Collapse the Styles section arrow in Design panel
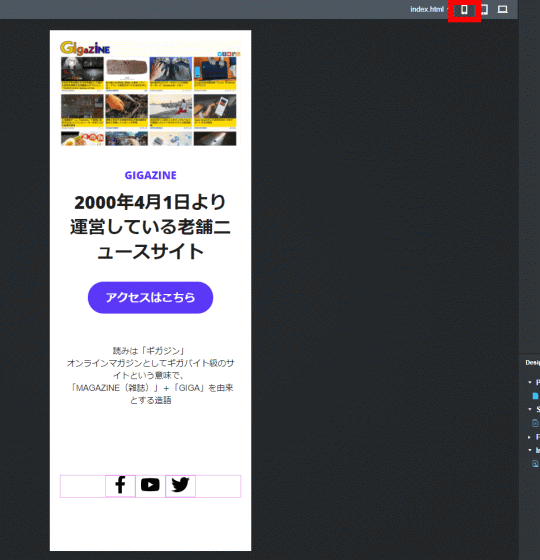The image size is (540, 560). (530, 409)
